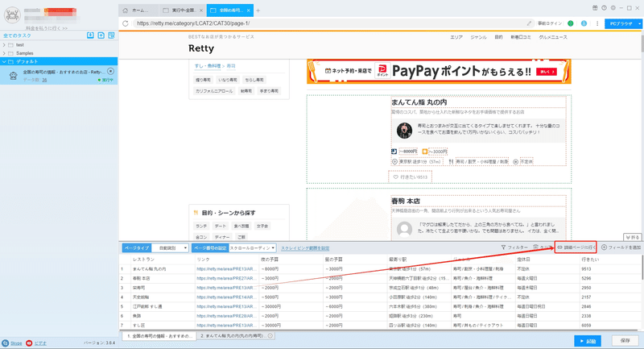Open the help question-mark icon

click(x=604, y=8)
